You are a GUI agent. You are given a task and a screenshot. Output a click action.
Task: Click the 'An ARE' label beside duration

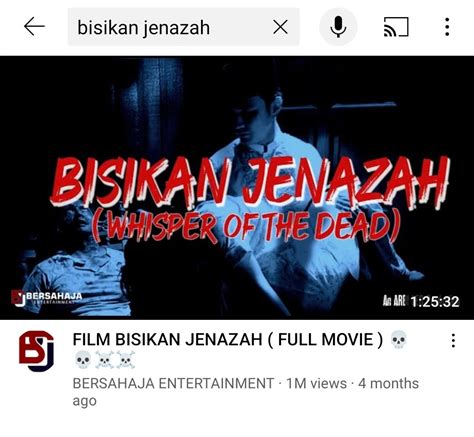click(x=394, y=301)
